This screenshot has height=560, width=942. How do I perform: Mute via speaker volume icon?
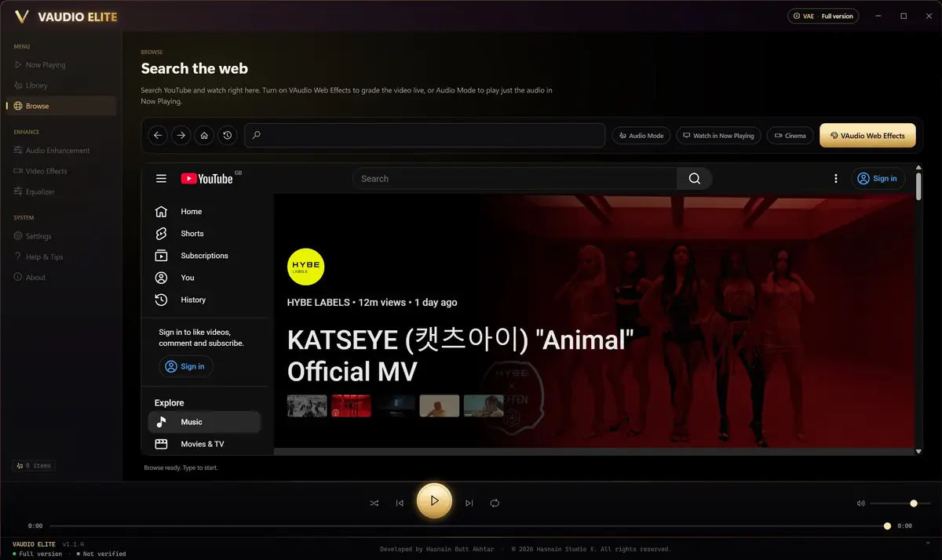(860, 504)
